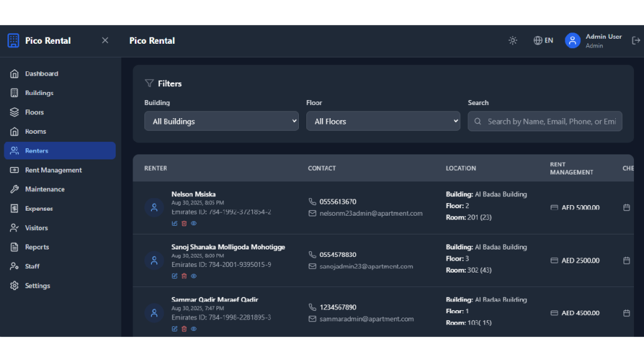Go to Dashboard in the sidebar
The height and width of the screenshot is (362, 644).
click(x=41, y=74)
